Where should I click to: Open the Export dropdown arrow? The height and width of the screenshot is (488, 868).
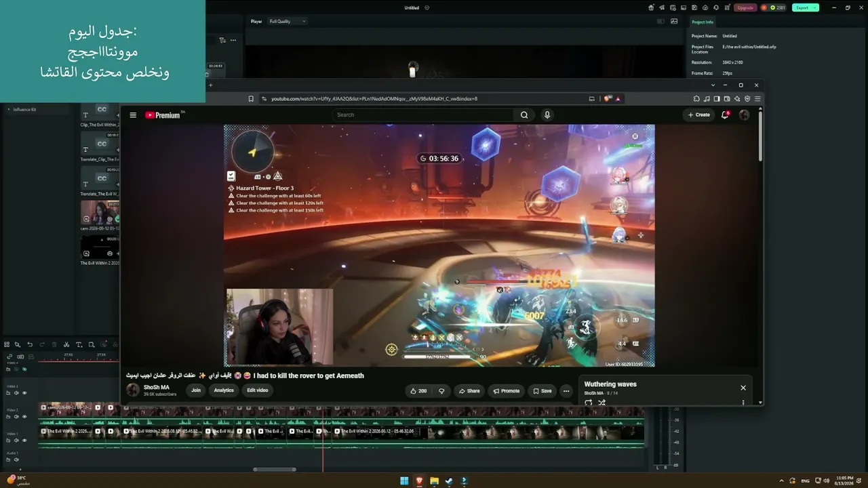pos(814,8)
